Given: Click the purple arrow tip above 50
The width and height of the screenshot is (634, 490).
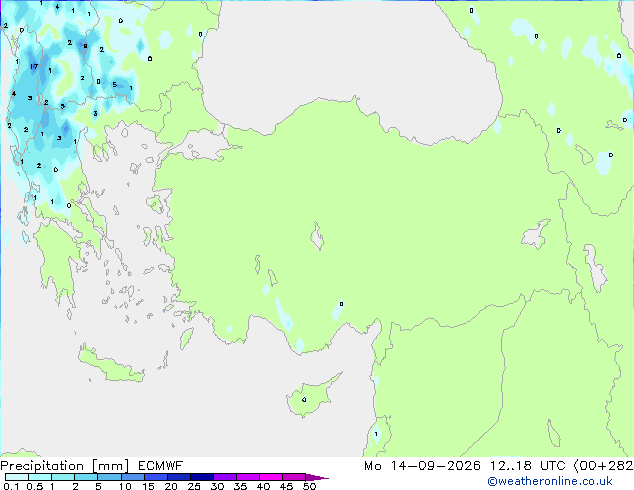Looking at the screenshot, I should click(x=317, y=477).
